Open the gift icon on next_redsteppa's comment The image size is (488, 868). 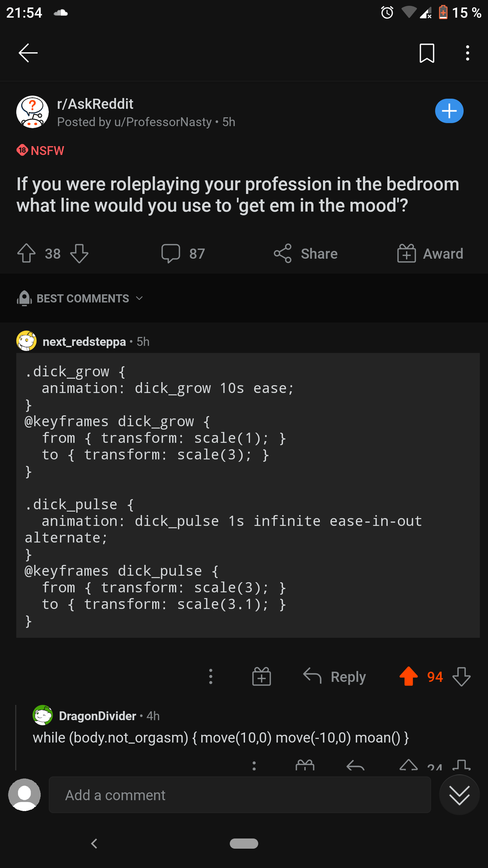point(261,676)
